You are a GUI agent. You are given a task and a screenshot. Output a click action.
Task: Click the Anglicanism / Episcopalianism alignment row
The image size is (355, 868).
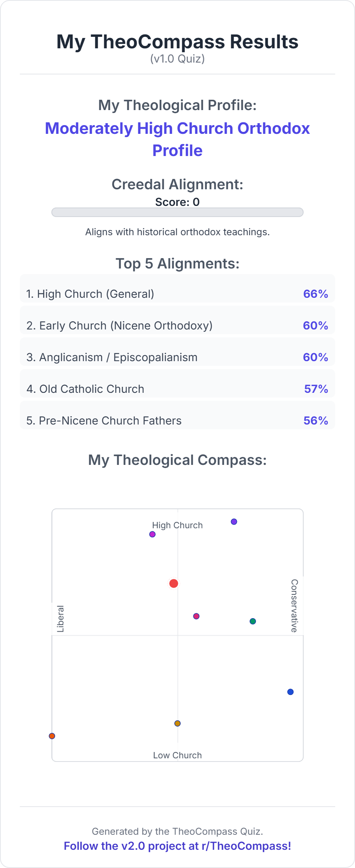pyautogui.click(x=177, y=357)
